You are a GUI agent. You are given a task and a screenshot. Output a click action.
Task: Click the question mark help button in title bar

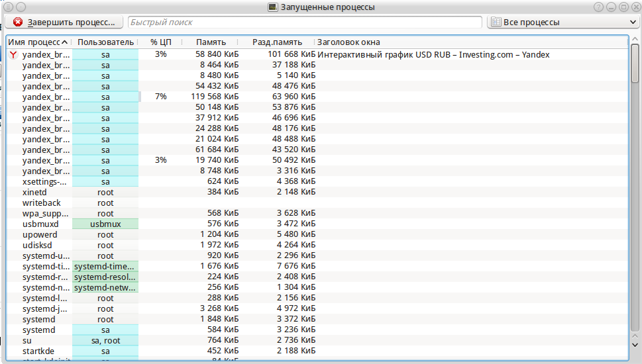(x=598, y=7)
